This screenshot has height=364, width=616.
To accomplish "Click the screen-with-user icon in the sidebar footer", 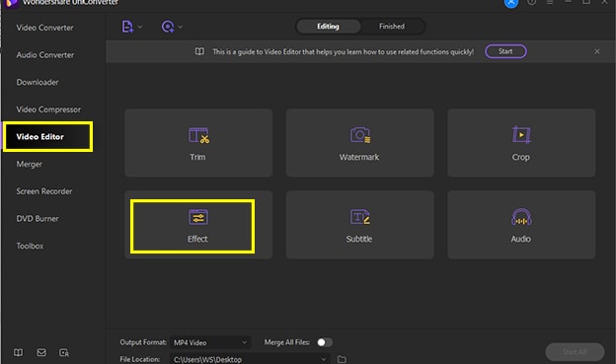I will pyautogui.click(x=64, y=352).
